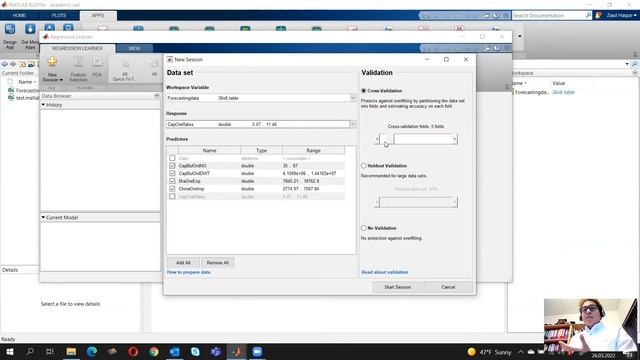This screenshot has height=360, width=640.
Task: Click the weather widget on the taskbar
Action: pyautogui.click(x=489, y=351)
